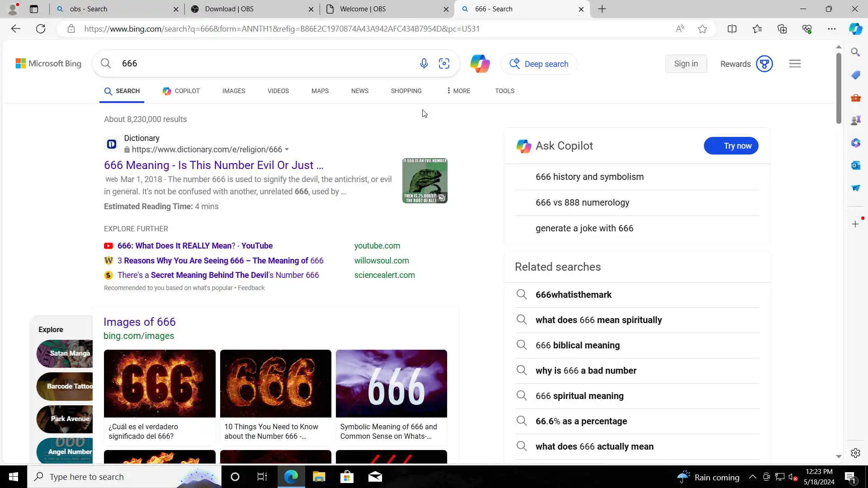The image size is (868, 488).
Task: Add this page to favorites star
Action: (702, 29)
